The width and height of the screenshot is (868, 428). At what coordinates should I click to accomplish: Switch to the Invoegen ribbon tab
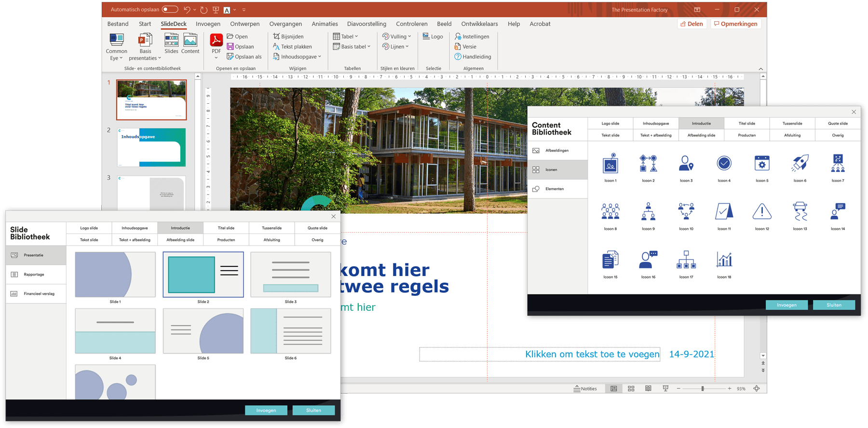coord(208,24)
